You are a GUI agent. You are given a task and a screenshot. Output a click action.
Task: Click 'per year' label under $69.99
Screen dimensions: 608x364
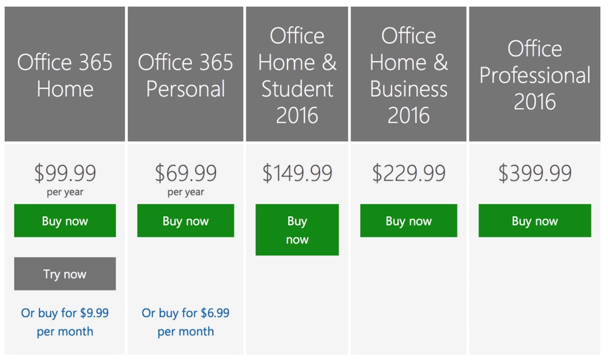tap(185, 192)
